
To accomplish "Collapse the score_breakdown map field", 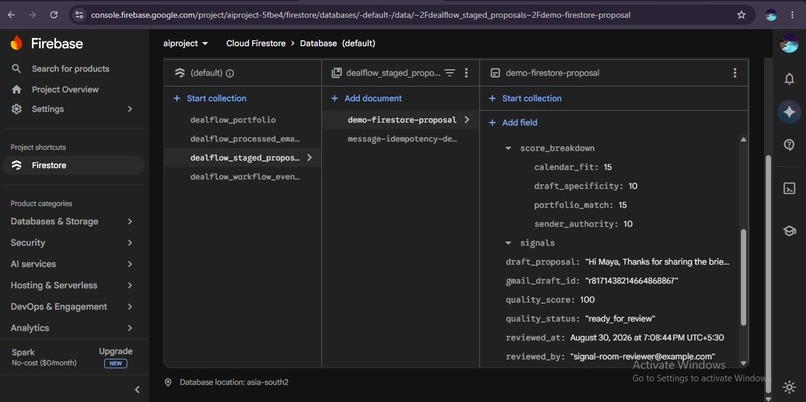I will pos(508,148).
